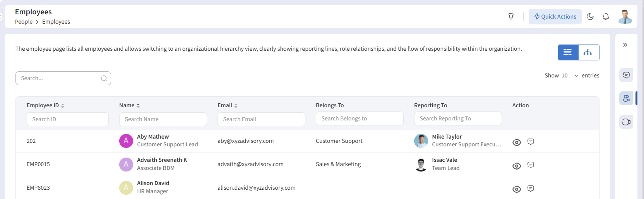Screen dimensions: 644x199
Task: Open the notifications bell
Action: [x=606, y=17]
